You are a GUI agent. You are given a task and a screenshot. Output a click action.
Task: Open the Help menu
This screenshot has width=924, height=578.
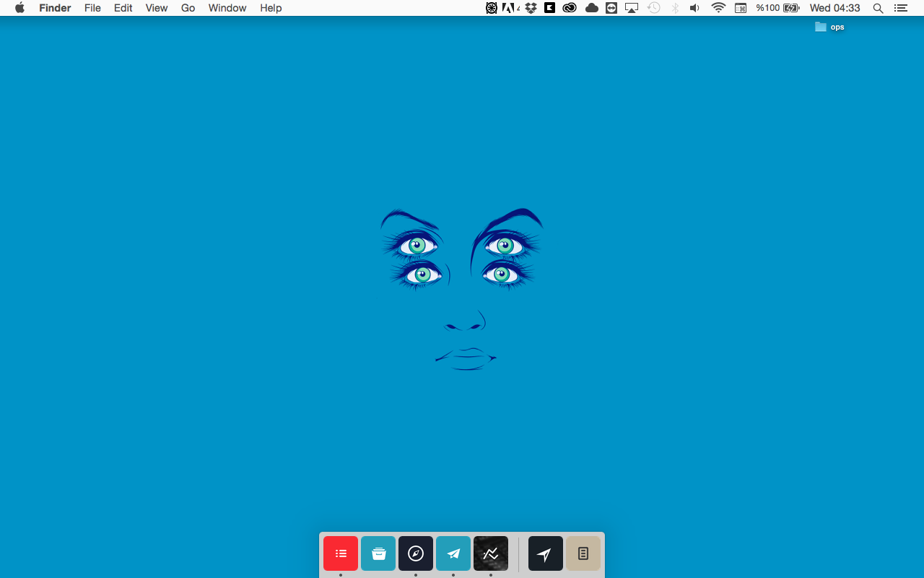pyautogui.click(x=271, y=8)
